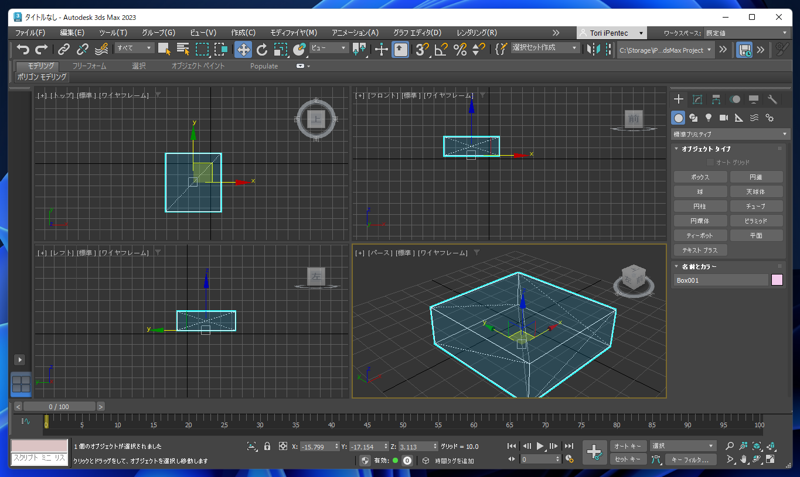The height and width of the screenshot is (477, 800).
Task: Open the workspace '既定値' dropdown
Action: coord(746,33)
